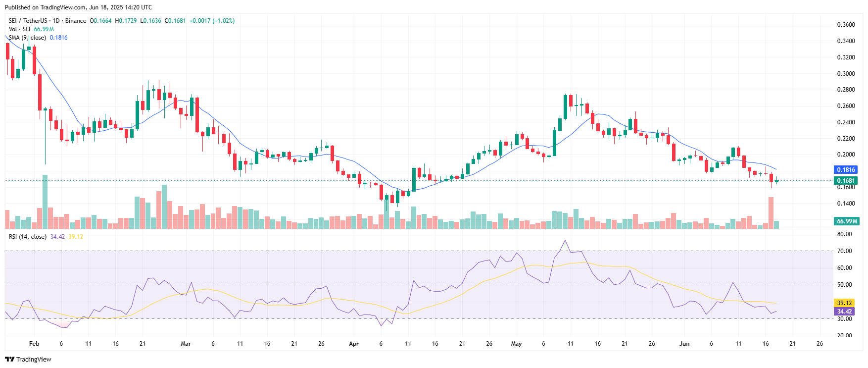Click the SEI / TetherUS symbol title
The height and width of the screenshot is (368, 868).
click(x=28, y=21)
